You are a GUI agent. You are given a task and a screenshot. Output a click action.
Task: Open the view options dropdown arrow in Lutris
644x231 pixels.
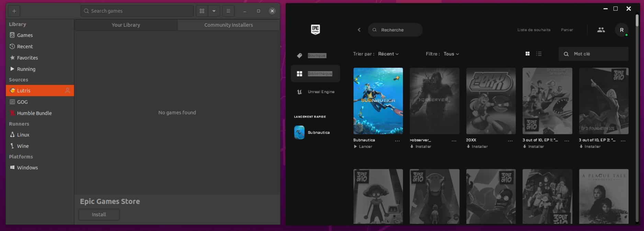[214, 11]
